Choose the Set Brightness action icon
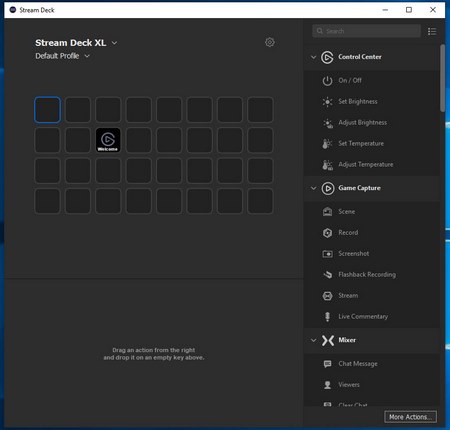Screen dimensions: 450x430 327,102
